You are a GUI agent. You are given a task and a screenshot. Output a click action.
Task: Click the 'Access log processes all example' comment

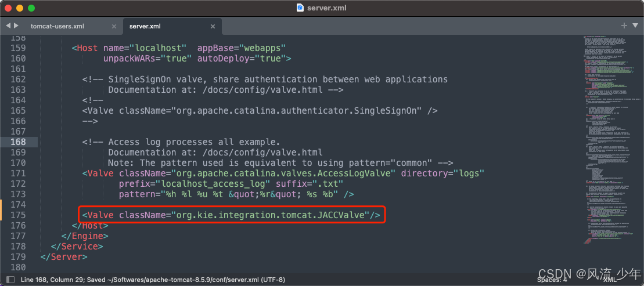tap(181, 142)
